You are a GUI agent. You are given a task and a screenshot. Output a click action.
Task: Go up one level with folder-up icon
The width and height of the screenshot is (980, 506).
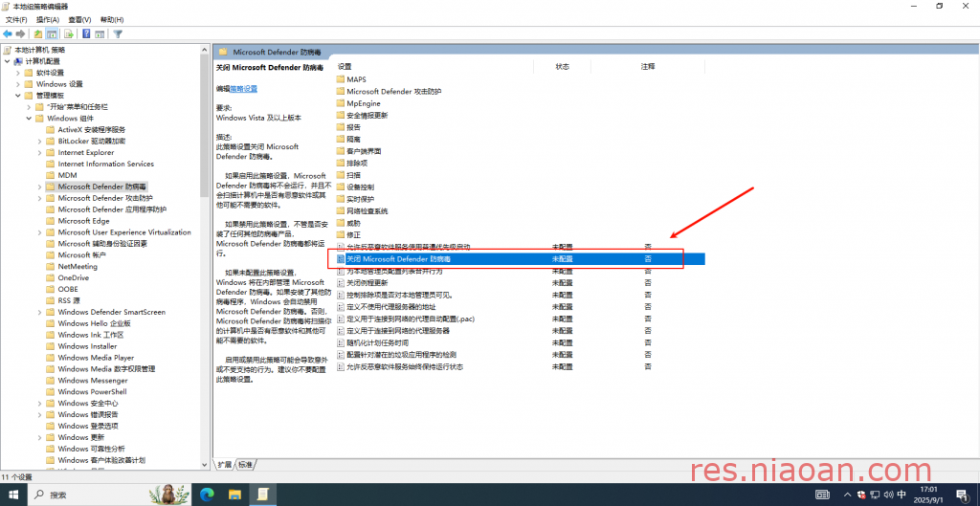(38, 33)
